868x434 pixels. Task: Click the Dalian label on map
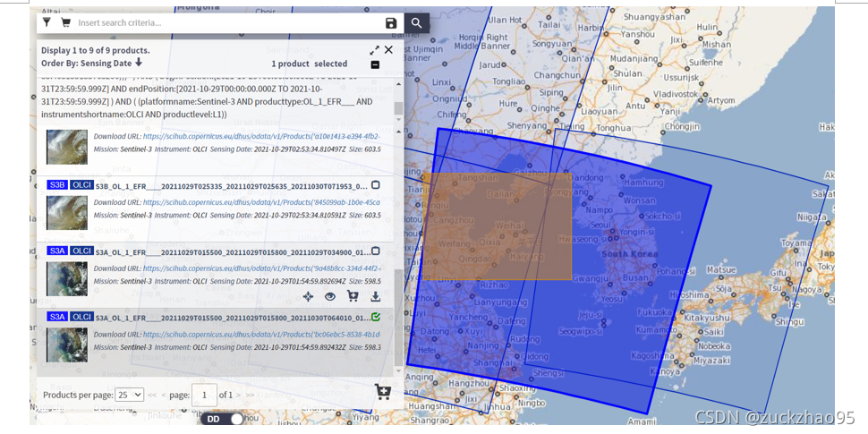(500, 195)
